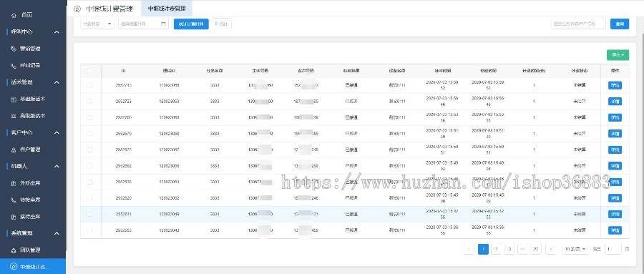Click the blue 统计计费时间 button
The image size is (644, 274).
point(191,24)
